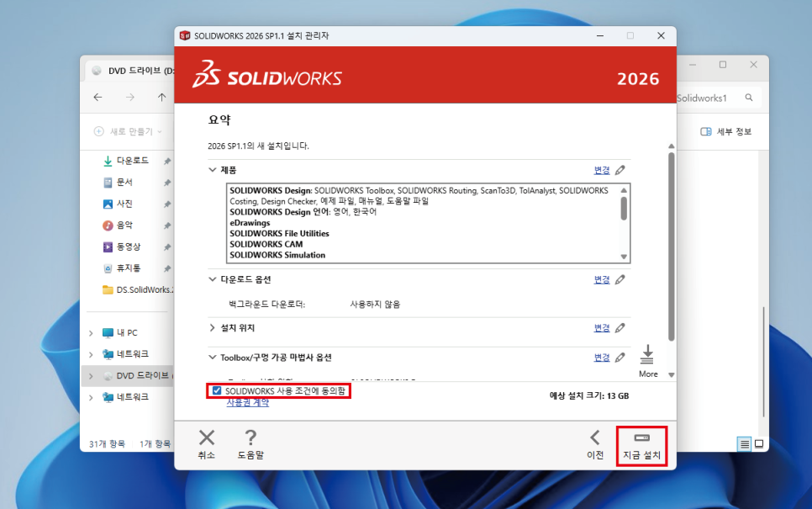
Task: Open DS.SolidWorks folder in Explorer sidebar
Action: pyautogui.click(x=138, y=289)
